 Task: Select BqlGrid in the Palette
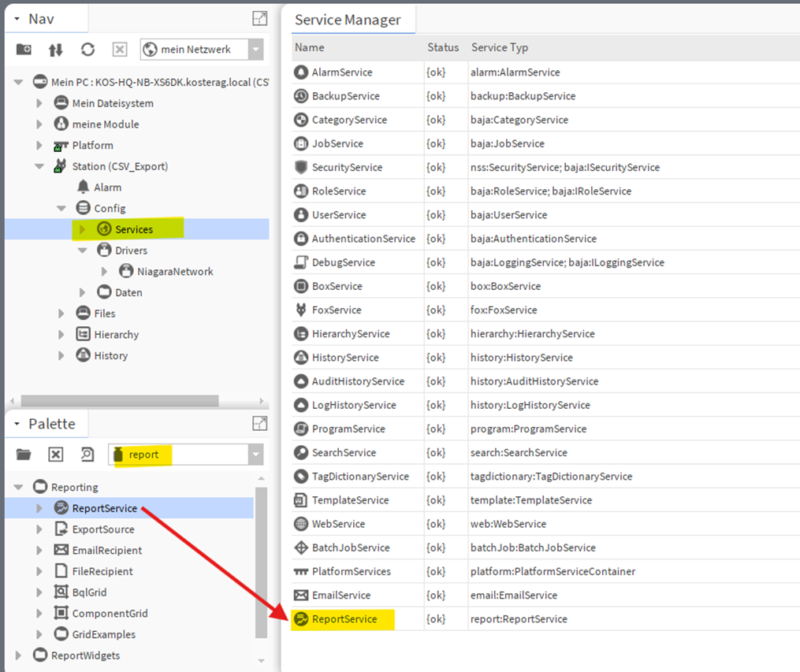click(89, 592)
